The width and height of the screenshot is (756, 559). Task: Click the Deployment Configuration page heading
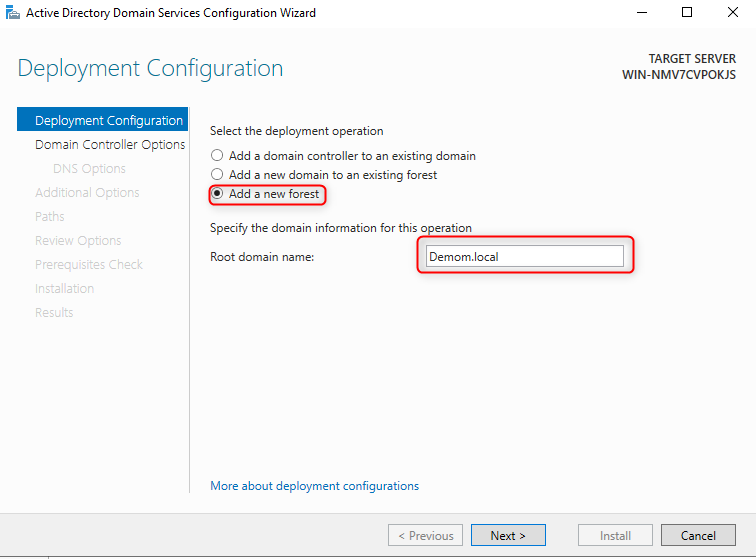tap(150, 68)
